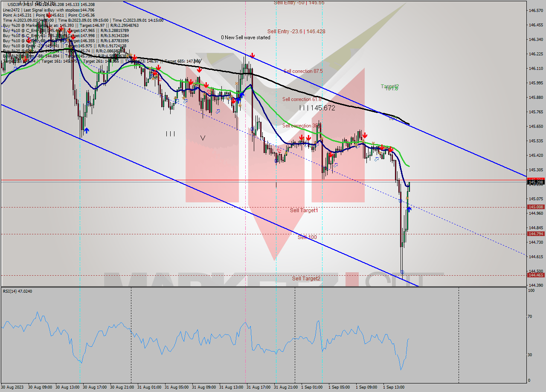The image size is (546, 392).
Task: Click the Sell Target2 label
Action: pyautogui.click(x=305, y=278)
